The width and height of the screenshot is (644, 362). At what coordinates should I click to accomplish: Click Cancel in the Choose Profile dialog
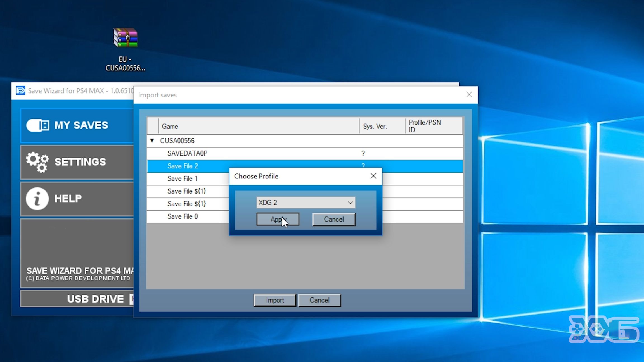(333, 219)
